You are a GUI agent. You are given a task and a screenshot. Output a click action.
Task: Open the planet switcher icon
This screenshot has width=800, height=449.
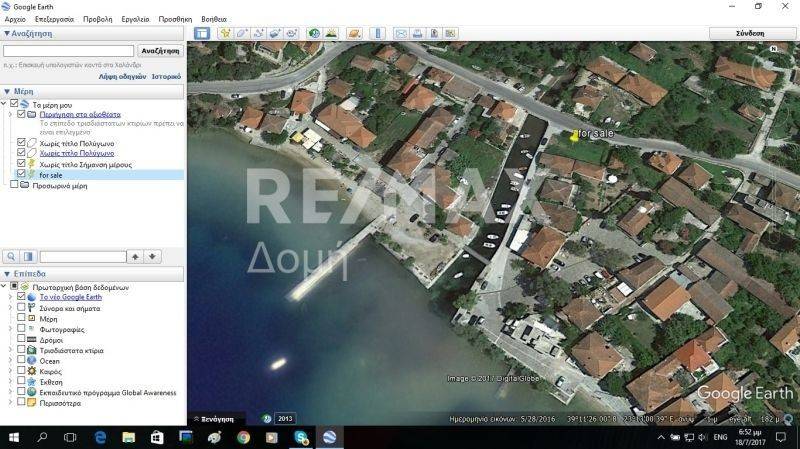click(x=354, y=33)
